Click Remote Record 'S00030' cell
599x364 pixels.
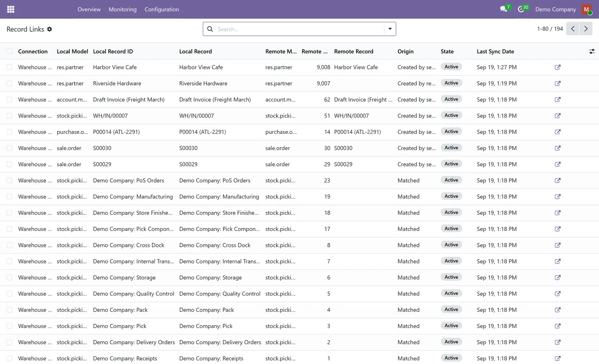[x=343, y=148]
